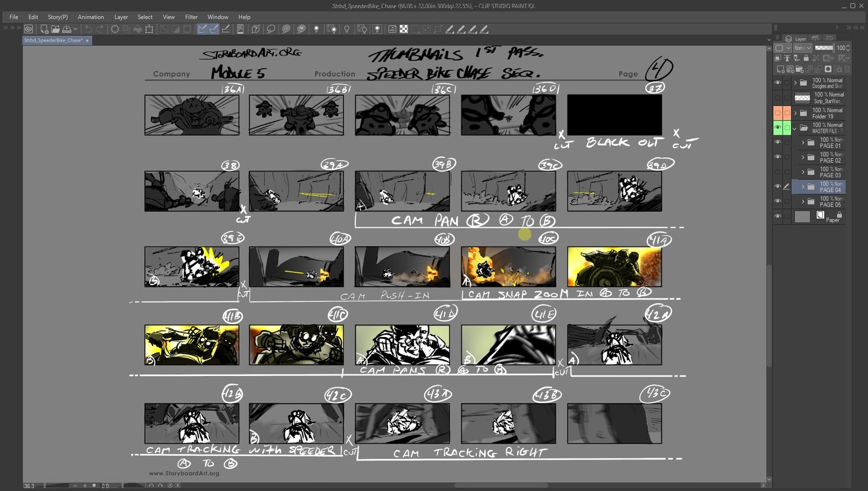The height and width of the screenshot is (491, 868).
Task: Open the Edit menu
Action: (33, 17)
